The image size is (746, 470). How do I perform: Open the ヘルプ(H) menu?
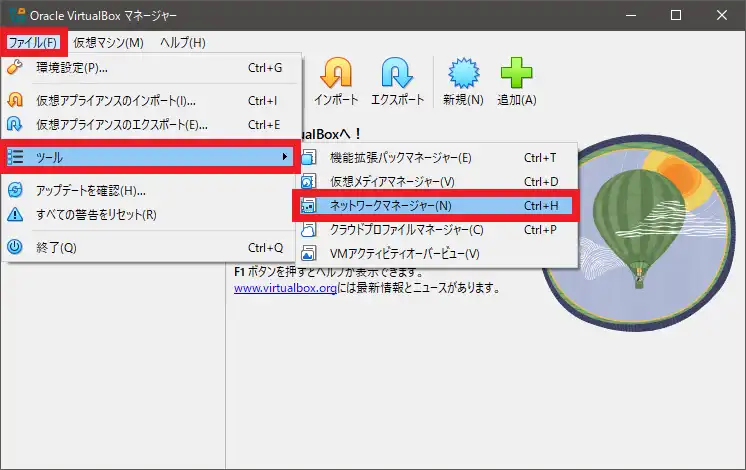pyautogui.click(x=183, y=42)
